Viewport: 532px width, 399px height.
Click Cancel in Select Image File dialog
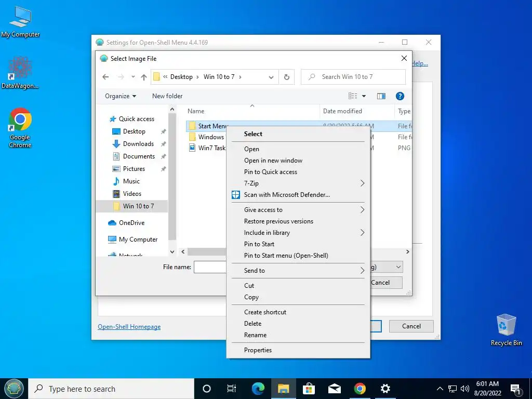click(x=386, y=283)
